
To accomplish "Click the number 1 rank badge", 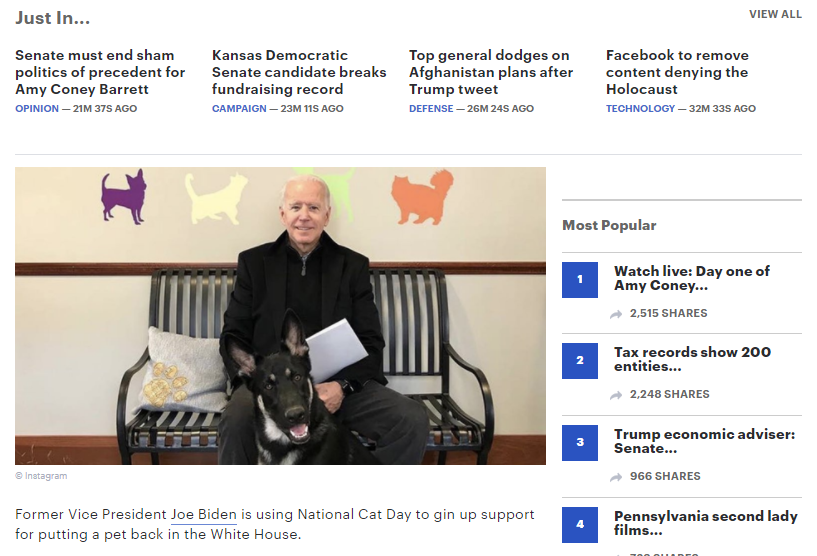I will [580, 279].
